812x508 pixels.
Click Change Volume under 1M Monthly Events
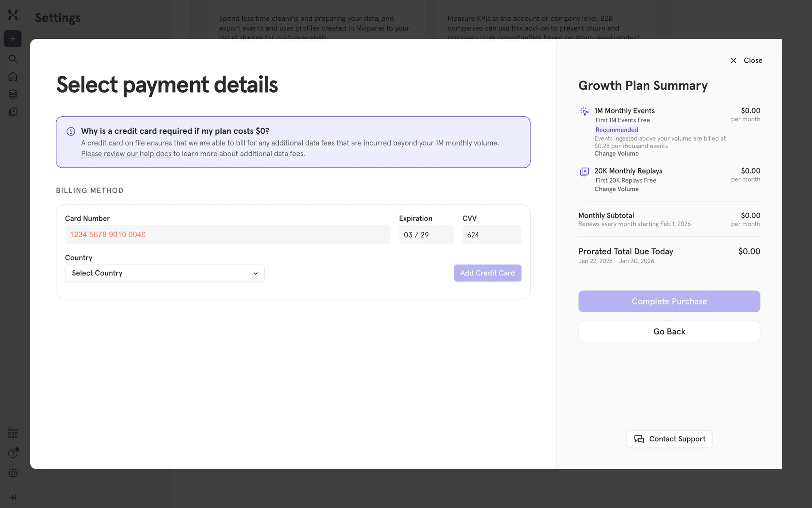616,154
